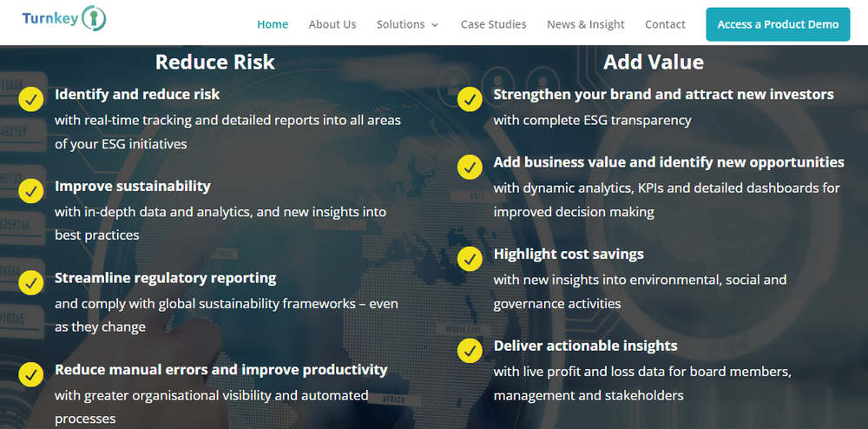Click Access a Product Demo button
868x429 pixels.
[778, 24]
